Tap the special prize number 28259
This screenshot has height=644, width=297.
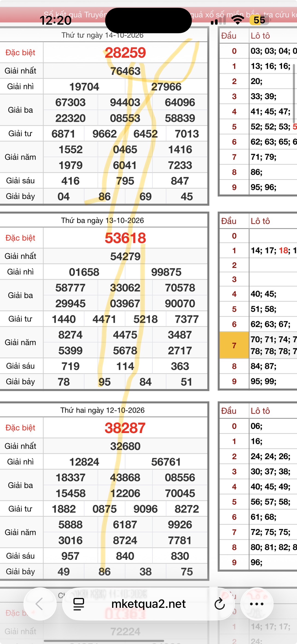click(125, 53)
